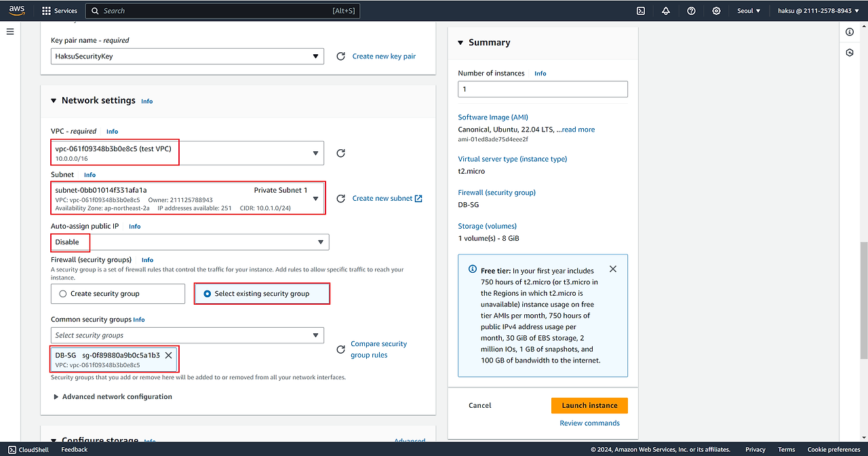Refresh the VPC list
868x456 pixels.
coord(341,153)
